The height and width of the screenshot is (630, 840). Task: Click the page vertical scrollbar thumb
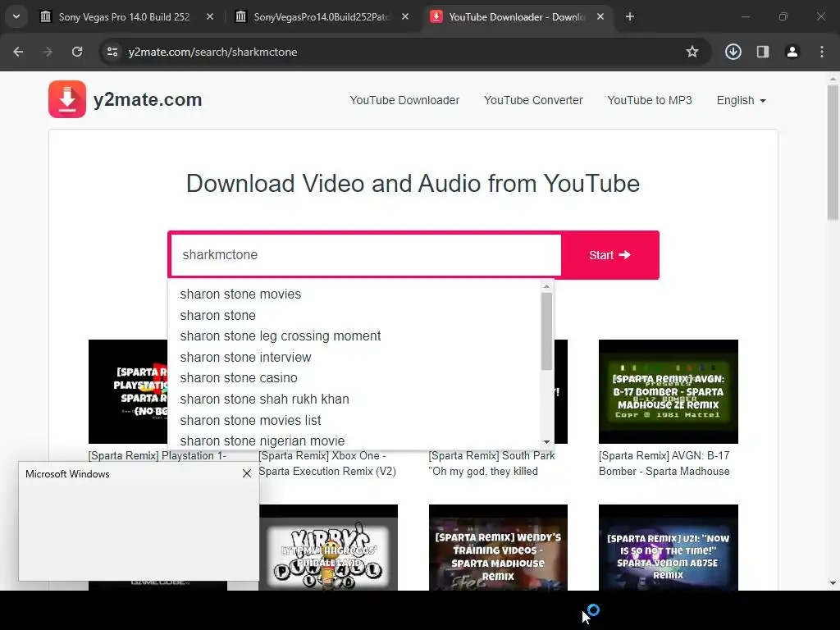[x=833, y=153]
